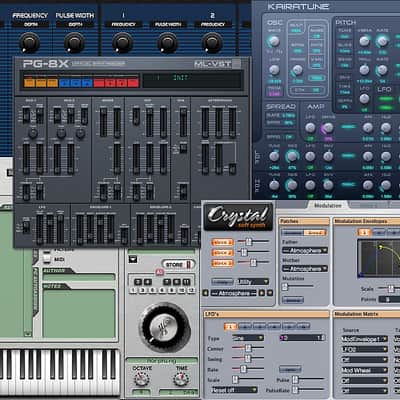Toggle the SYNC setting in Kairatune SPREAD section
The height and width of the screenshot is (400, 400).
(281, 137)
